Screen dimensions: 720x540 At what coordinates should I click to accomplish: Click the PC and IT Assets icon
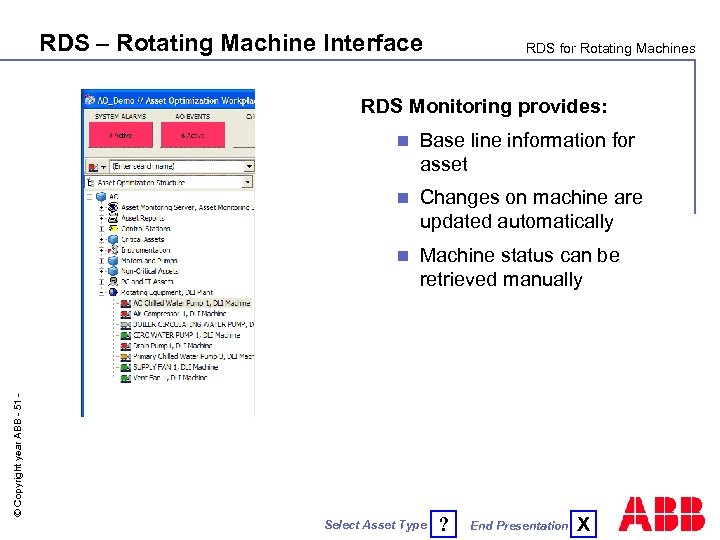[113, 281]
